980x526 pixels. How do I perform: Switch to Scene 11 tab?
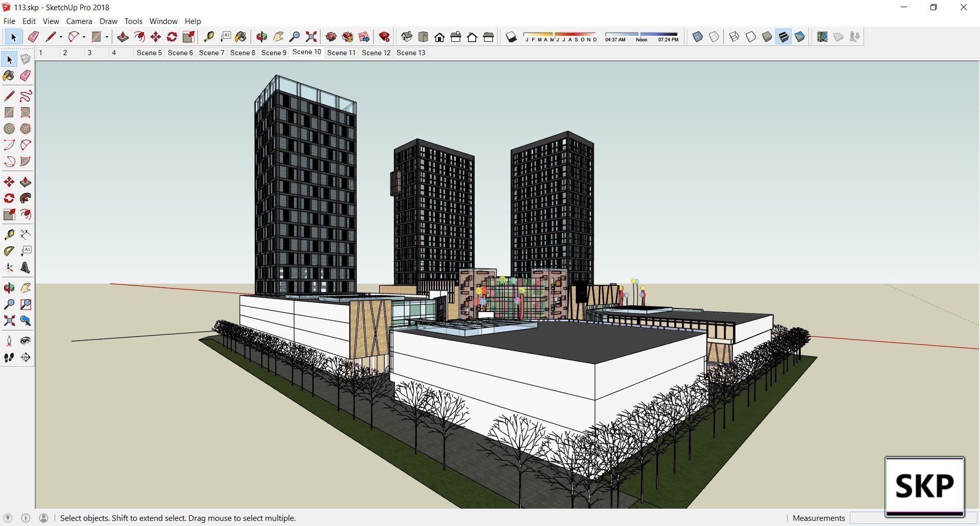pyautogui.click(x=341, y=53)
